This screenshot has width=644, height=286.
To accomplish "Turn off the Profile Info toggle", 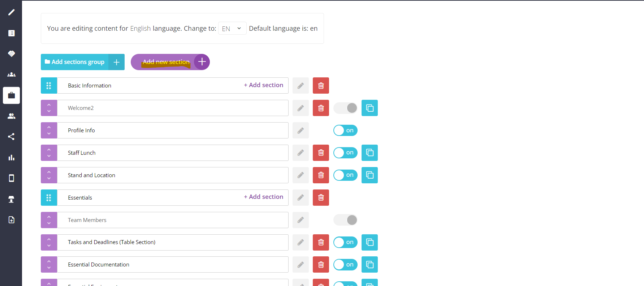I will coord(345,131).
